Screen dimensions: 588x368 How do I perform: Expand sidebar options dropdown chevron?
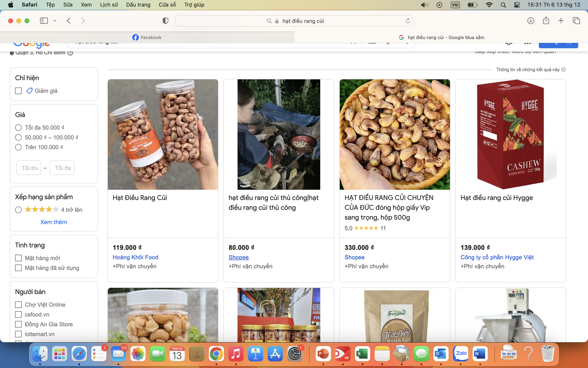click(x=55, y=21)
